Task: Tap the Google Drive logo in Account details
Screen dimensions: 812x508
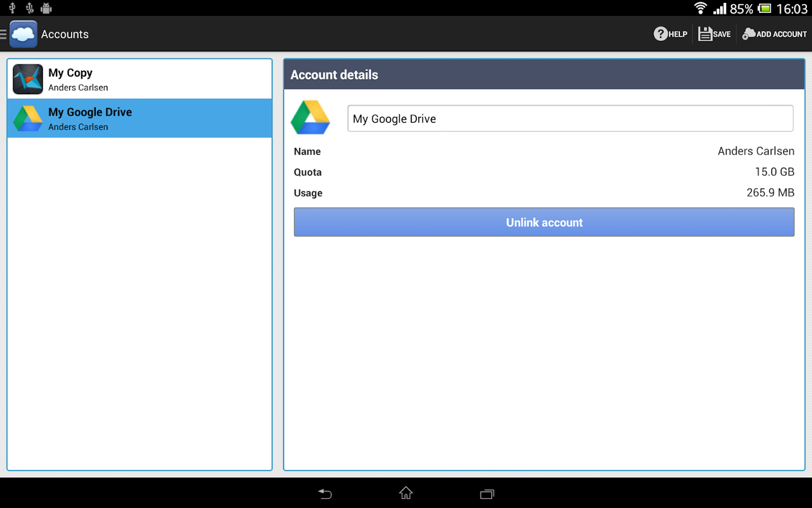Action: [x=310, y=117]
